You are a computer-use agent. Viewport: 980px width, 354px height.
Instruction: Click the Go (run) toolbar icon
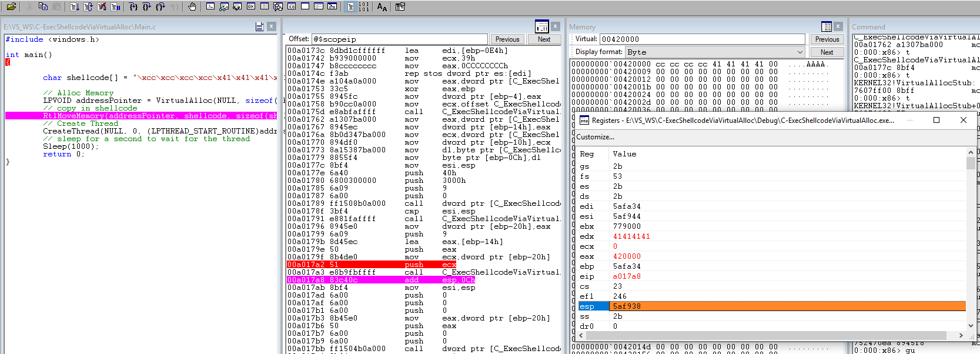pyautogui.click(x=75, y=6)
